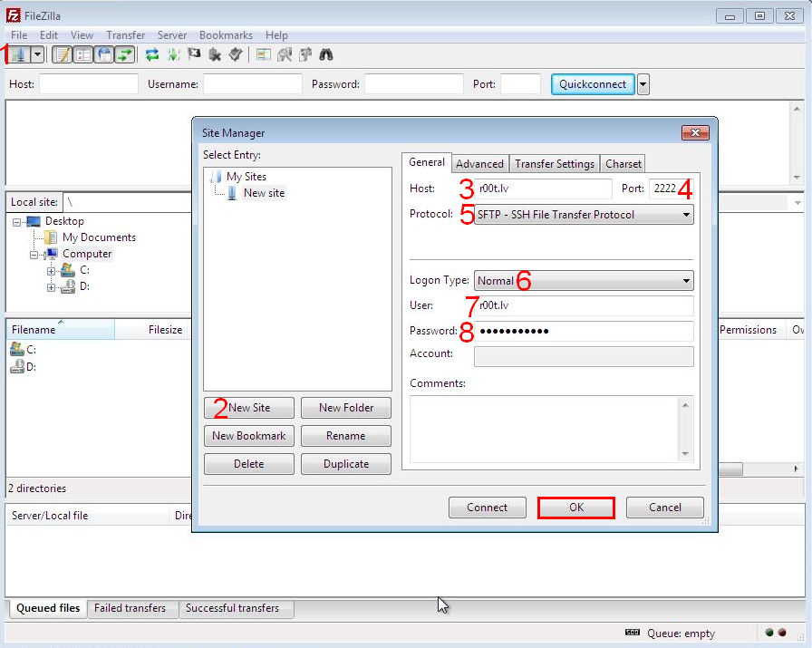Viewport: 812px width, 648px height.
Task: Click the binoculars file search icon
Action: click(326, 54)
